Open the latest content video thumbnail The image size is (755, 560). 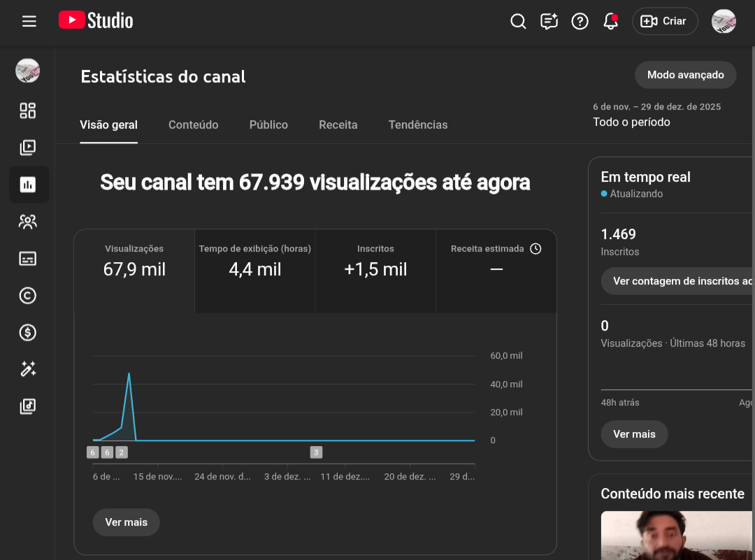tap(677, 535)
